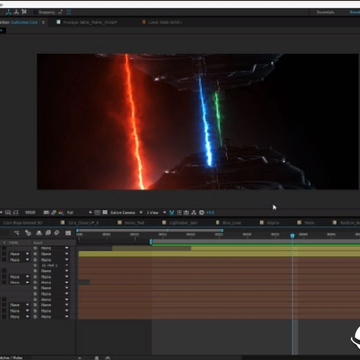Click the time navigator end handle
This screenshot has width=360, height=360.
click(222, 230)
